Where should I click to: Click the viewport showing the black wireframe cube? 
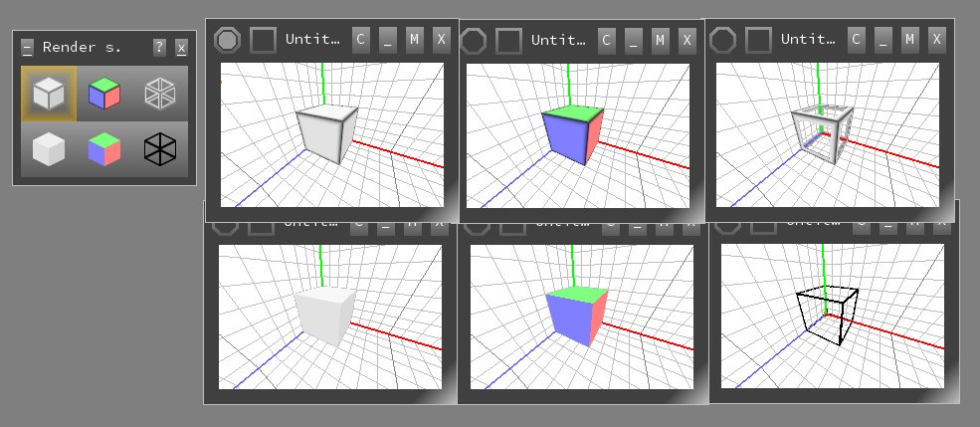[x=833, y=317]
